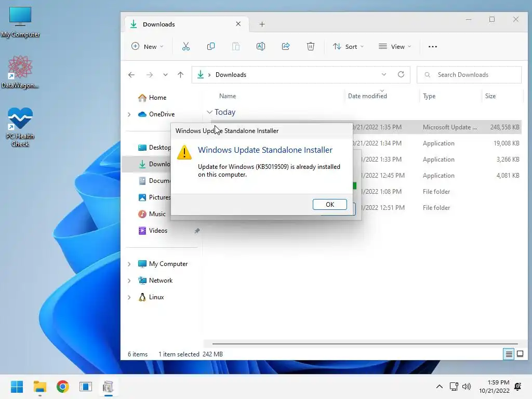Screen dimensions: 532x399
Task: Sort by the Name column header
Action: coord(228,96)
